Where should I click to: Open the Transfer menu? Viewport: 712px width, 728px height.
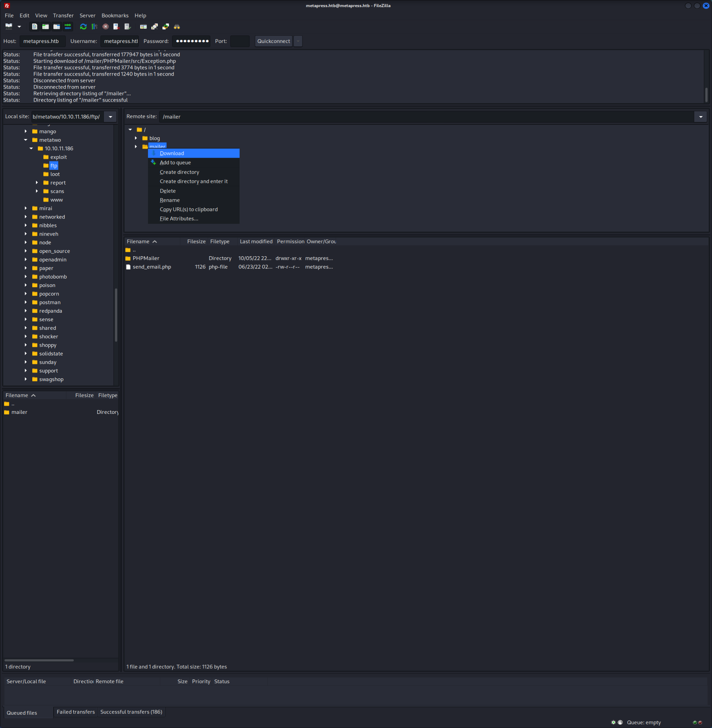[x=63, y=15]
